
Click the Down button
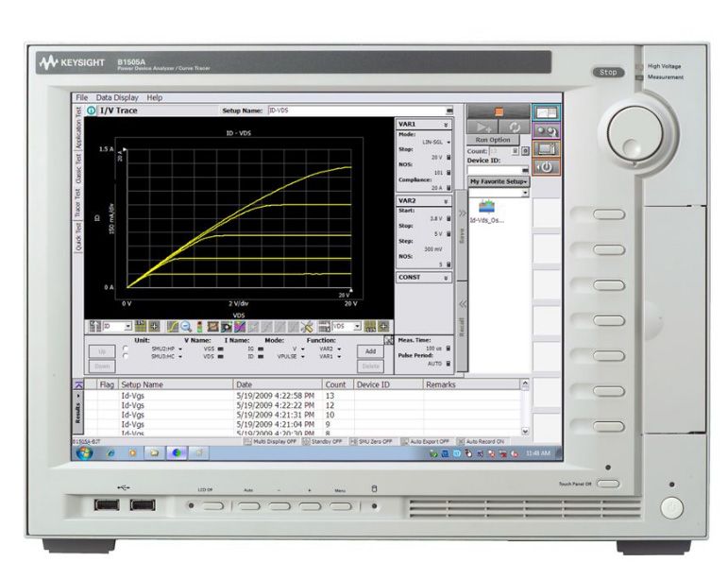(x=102, y=366)
